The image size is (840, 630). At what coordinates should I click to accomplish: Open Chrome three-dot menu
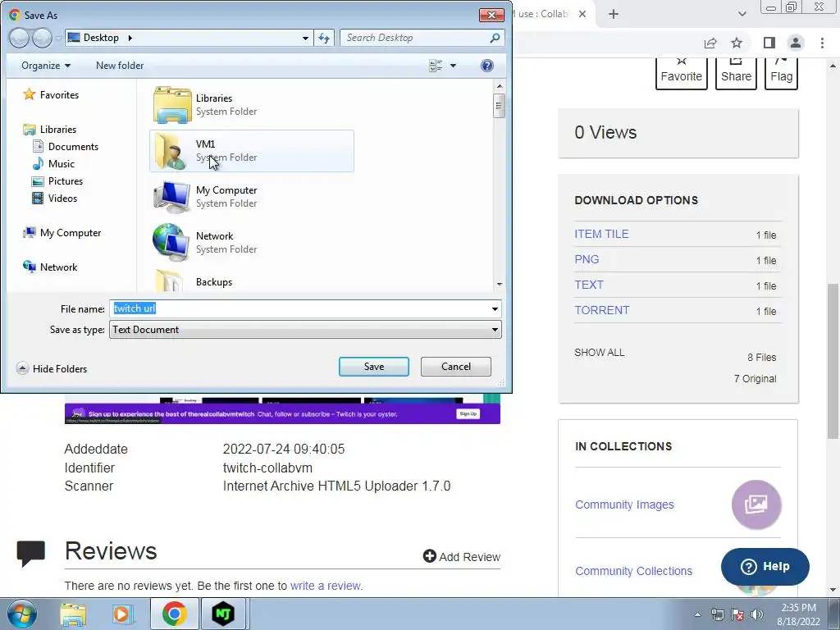[822, 43]
